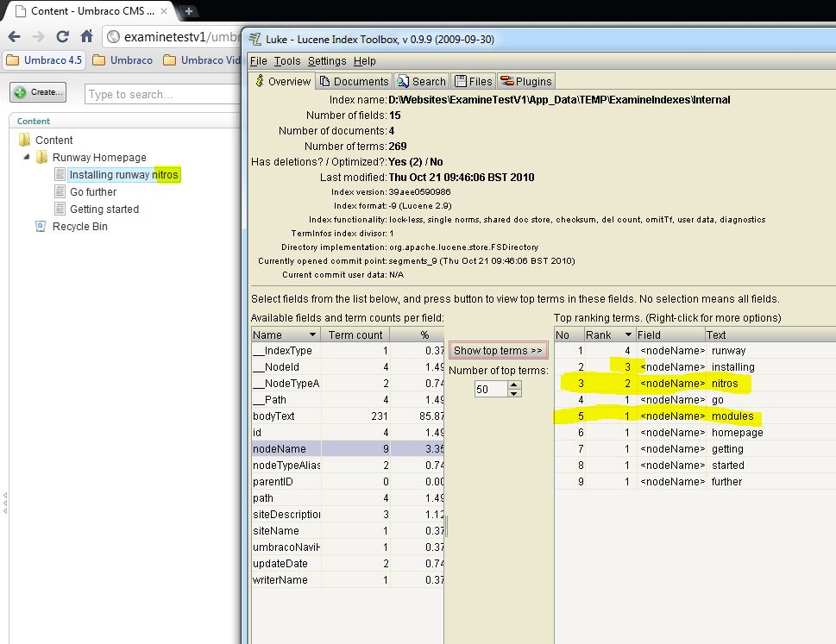The height and width of the screenshot is (644, 836).
Task: Select the parentID field row
Action: (x=348, y=482)
